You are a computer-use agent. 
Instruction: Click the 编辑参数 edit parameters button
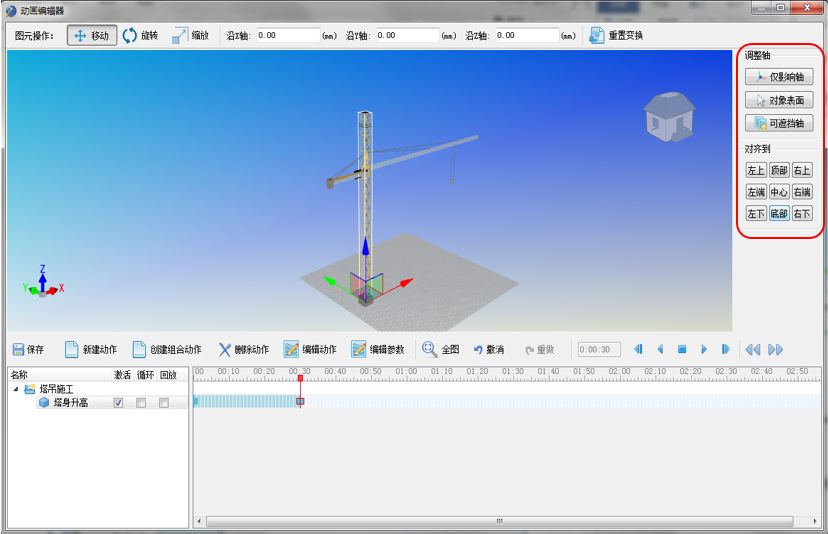tap(378, 349)
